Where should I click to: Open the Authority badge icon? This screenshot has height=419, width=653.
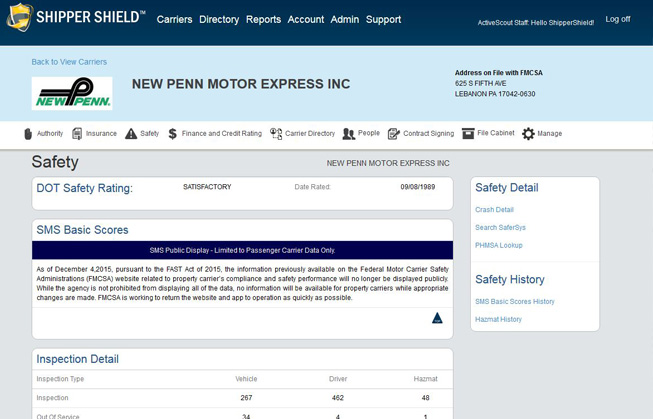pyautogui.click(x=28, y=134)
